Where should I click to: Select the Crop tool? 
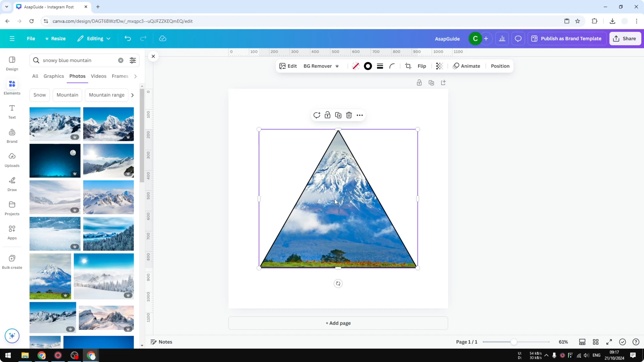408,66
